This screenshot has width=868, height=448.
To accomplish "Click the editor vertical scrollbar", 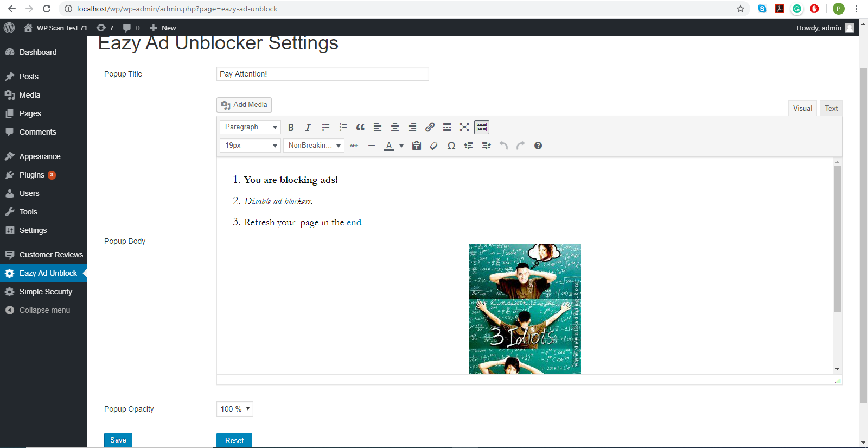I will click(x=837, y=239).
